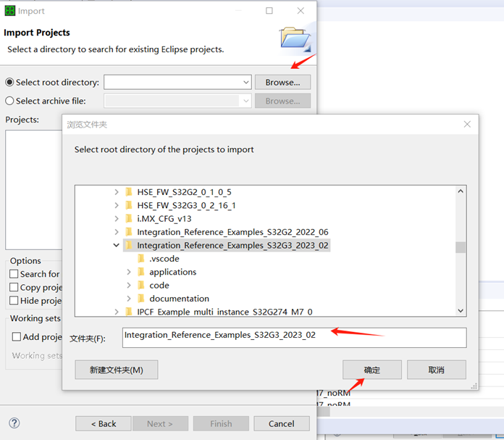Expand the i.MX_CFG_v13 folder
This screenshot has width=504, height=440.
click(117, 219)
